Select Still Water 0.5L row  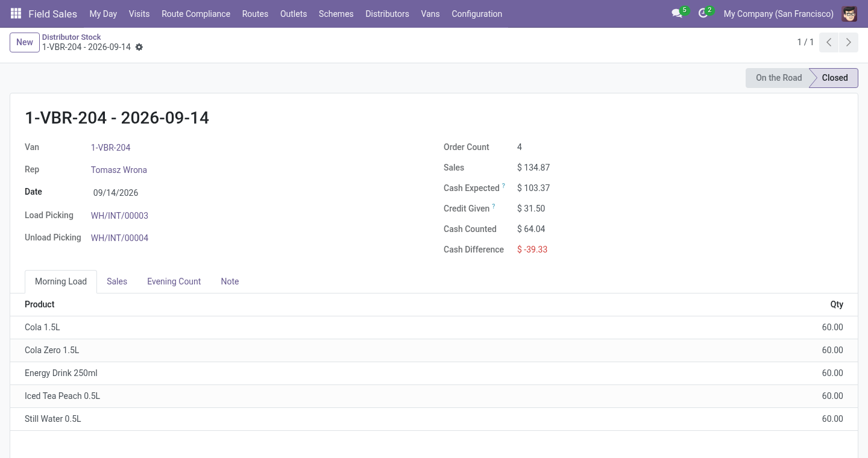coord(434,419)
